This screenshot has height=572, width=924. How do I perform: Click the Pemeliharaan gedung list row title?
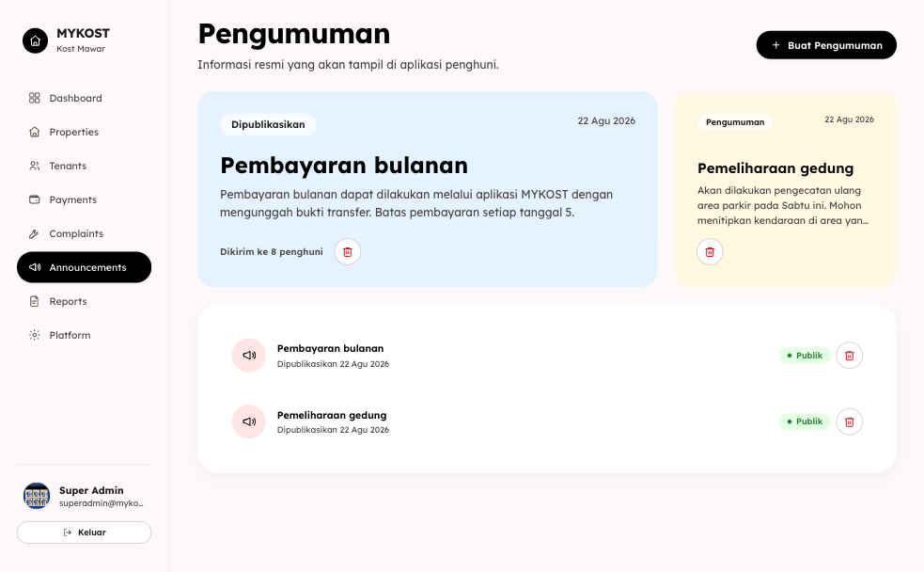pos(332,415)
